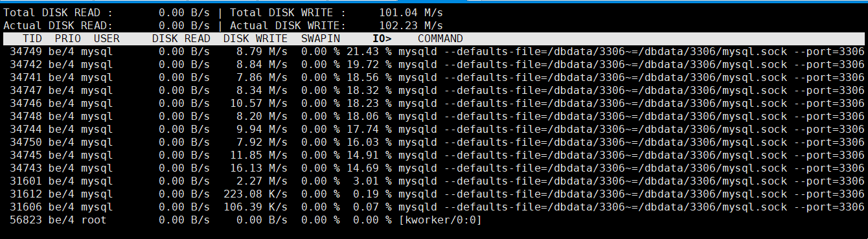868x239 pixels.
Task: Click the 10.57 M/s disk write value
Action: (259, 104)
